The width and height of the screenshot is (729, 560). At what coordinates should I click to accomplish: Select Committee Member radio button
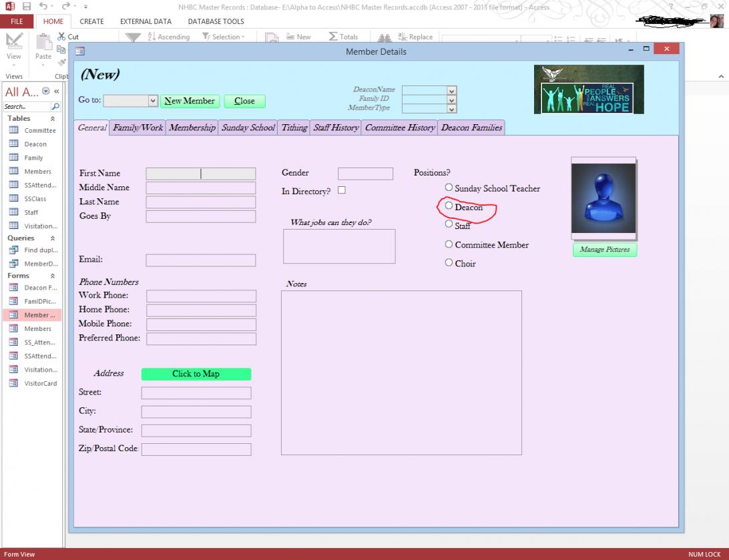click(x=449, y=244)
